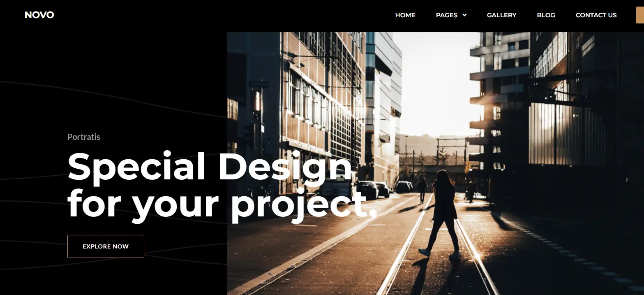This screenshot has height=295, width=644.
Task: Go to the HOME page
Action: click(x=405, y=15)
